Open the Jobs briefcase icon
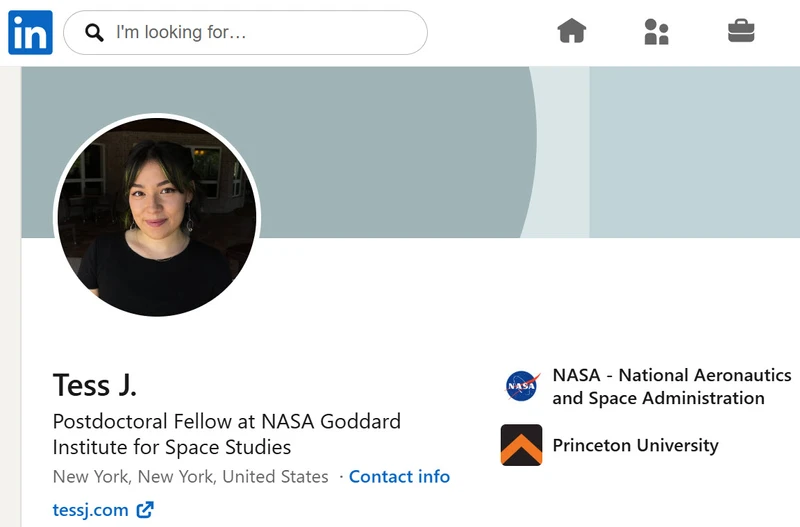800x527 pixels. click(x=741, y=31)
